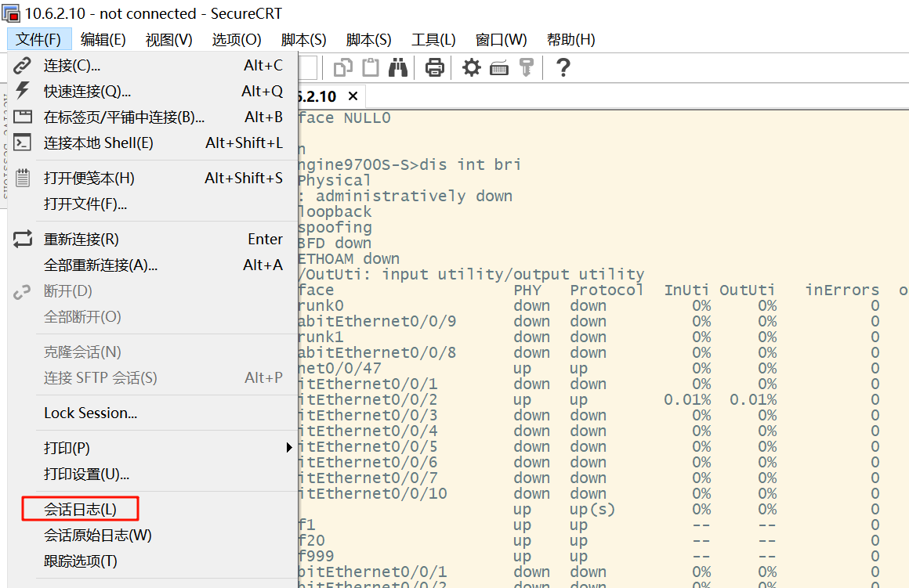Open the 选项(O) menu
Screen dimensions: 909x588
coord(236,39)
